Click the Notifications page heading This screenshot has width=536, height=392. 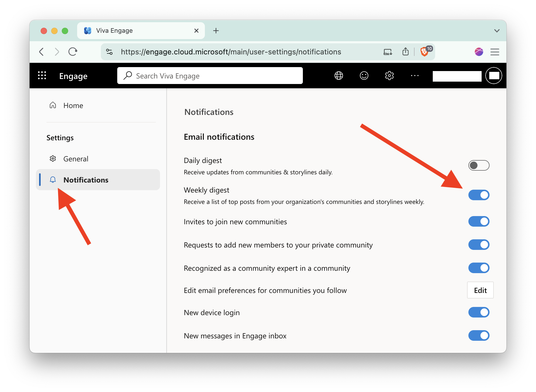[x=209, y=112]
